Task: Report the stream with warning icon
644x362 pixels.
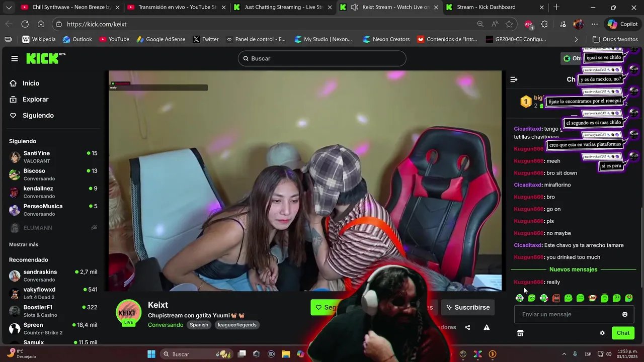Action: coord(487,327)
